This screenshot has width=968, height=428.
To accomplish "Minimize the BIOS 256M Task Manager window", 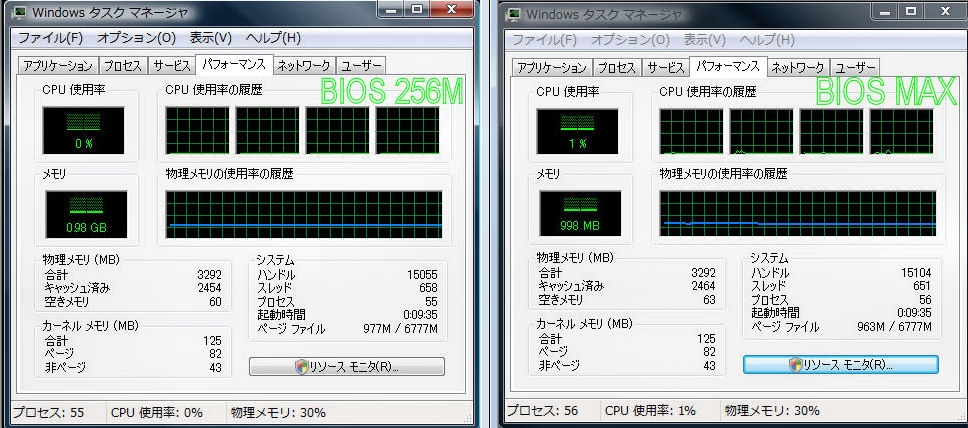I will pos(391,9).
